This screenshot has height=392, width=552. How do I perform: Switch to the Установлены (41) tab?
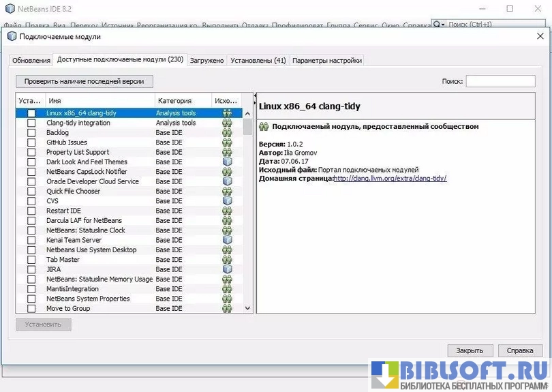coord(258,60)
